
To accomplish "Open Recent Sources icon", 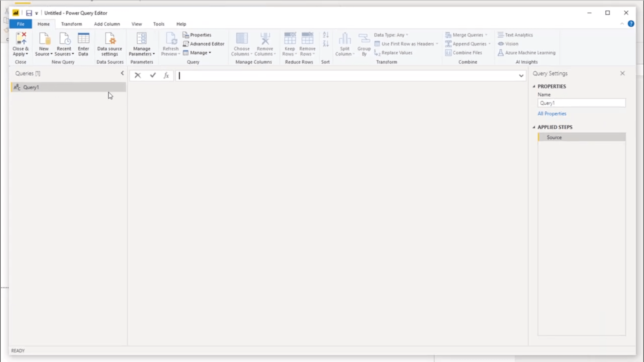I will pos(64,38).
